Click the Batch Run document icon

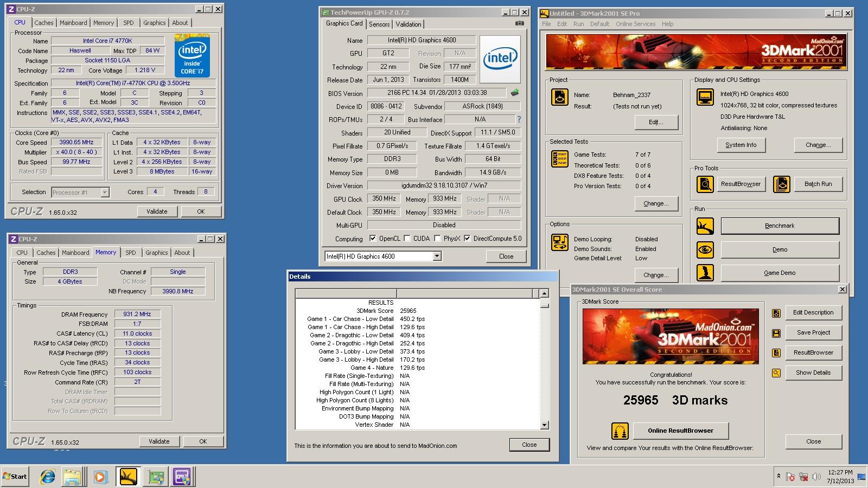782,184
